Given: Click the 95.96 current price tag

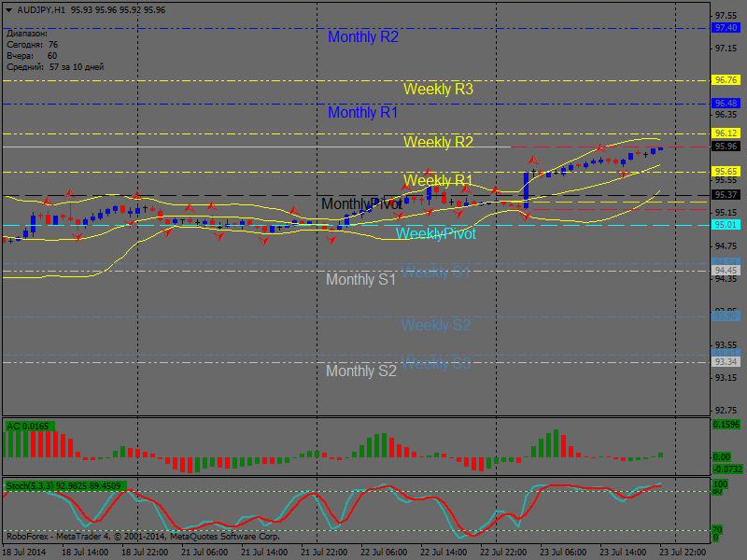Looking at the screenshot, I should click(x=726, y=147).
